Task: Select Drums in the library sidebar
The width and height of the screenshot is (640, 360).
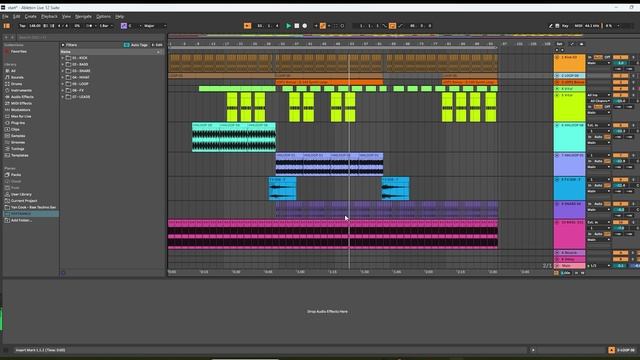Action: point(16,84)
